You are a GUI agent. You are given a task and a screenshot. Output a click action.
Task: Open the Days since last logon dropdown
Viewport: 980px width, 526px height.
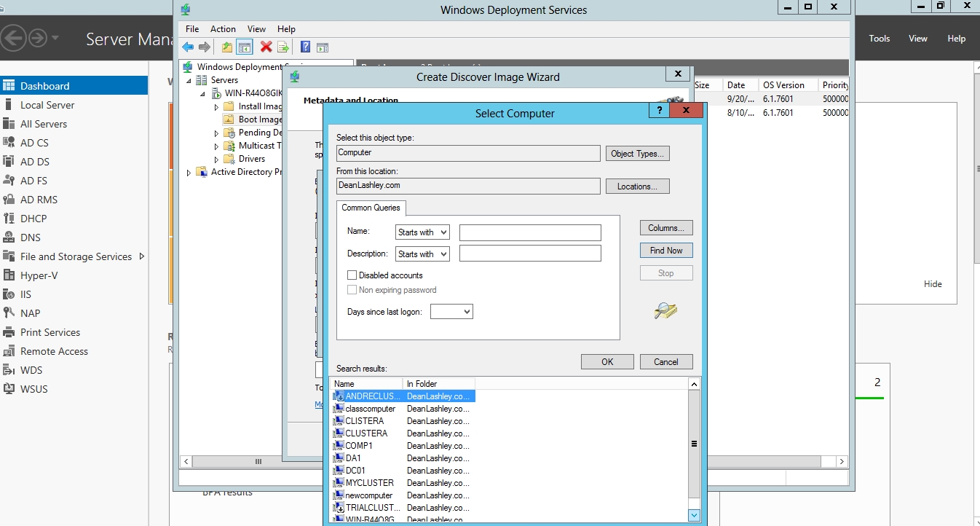(x=451, y=312)
